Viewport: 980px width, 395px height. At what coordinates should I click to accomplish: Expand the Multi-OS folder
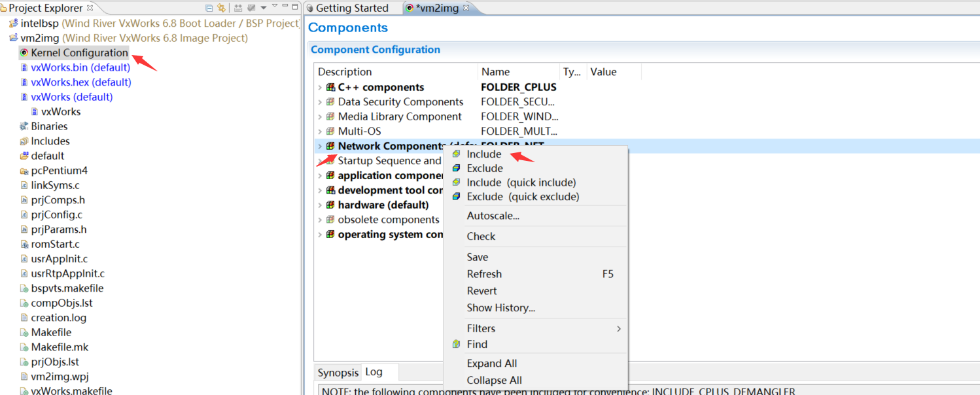point(320,131)
